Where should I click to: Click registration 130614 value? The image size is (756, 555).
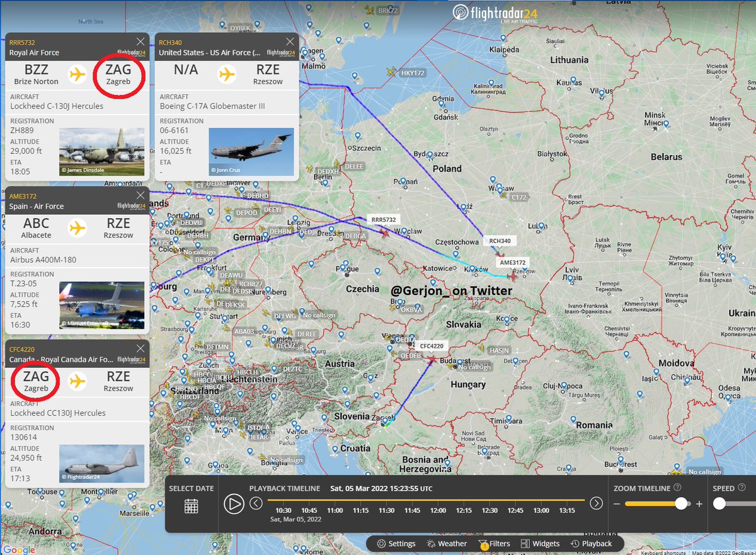(x=23, y=438)
